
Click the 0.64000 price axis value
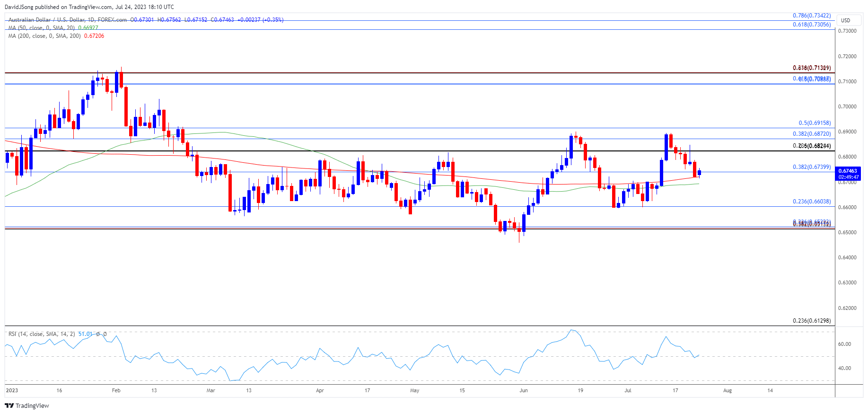(x=847, y=257)
